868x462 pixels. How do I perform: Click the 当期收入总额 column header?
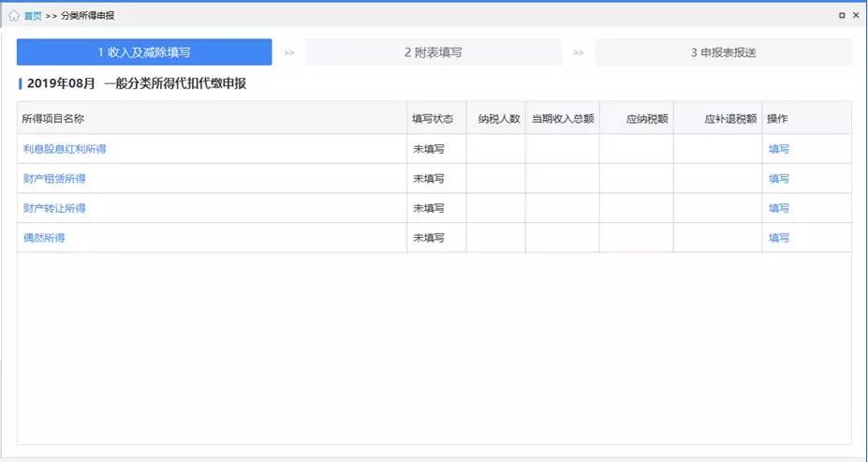(x=563, y=119)
